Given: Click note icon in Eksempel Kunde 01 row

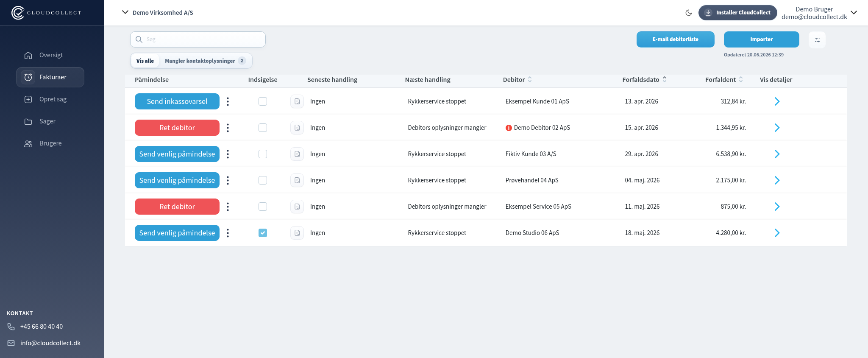Looking at the screenshot, I should point(297,101).
